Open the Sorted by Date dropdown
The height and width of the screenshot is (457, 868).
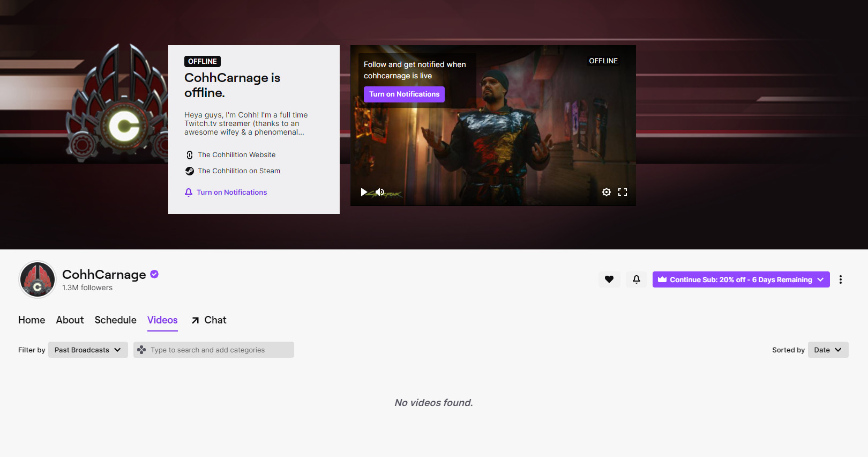(828, 350)
